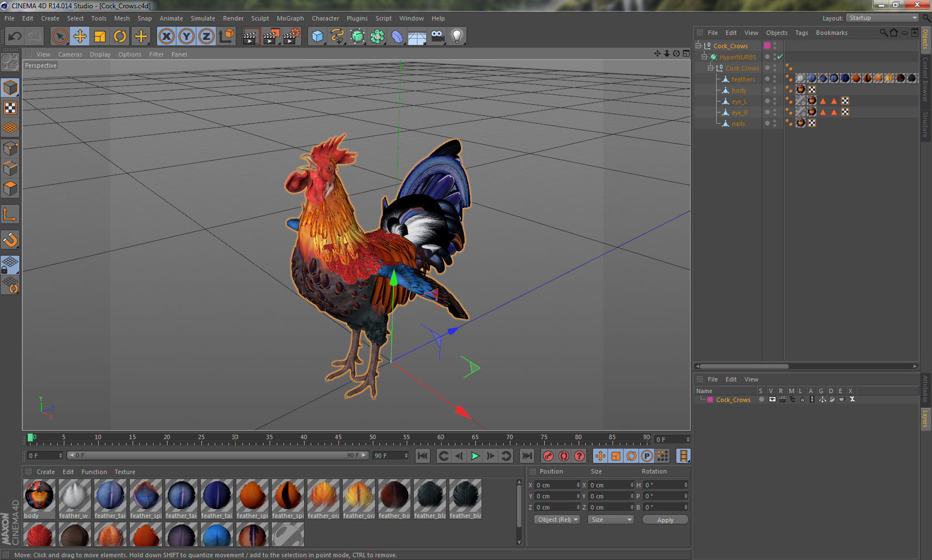Toggle visibility dots for nails object

point(774,123)
